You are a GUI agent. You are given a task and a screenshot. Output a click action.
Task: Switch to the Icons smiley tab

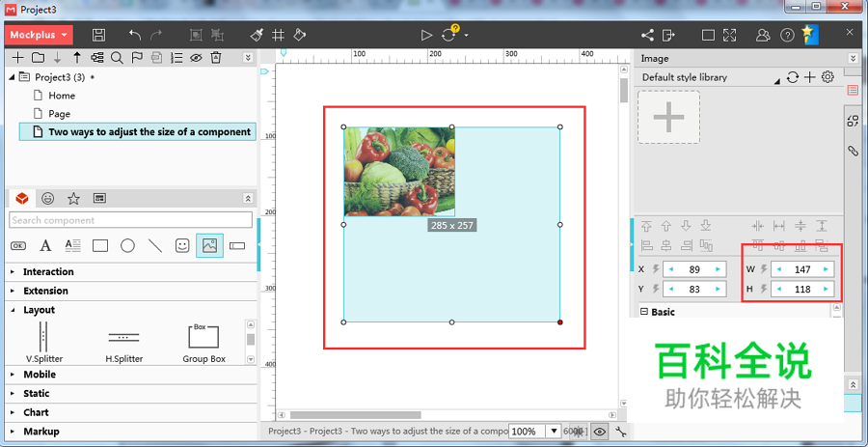click(47, 198)
